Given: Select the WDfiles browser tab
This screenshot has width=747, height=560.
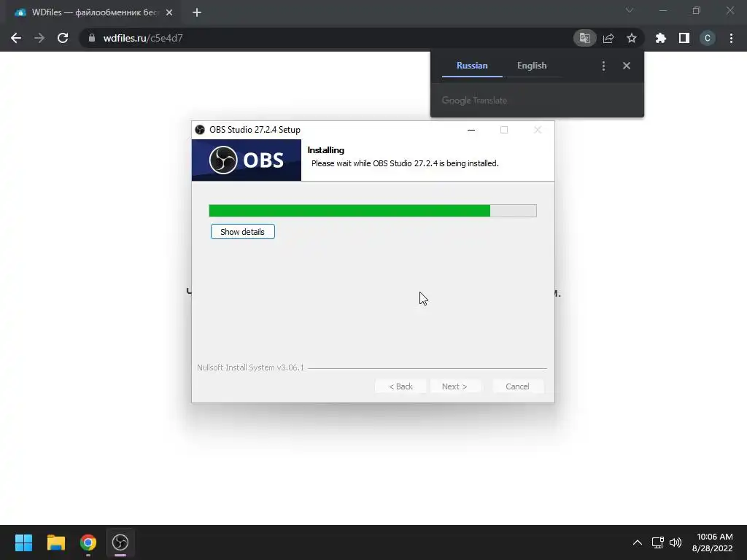Looking at the screenshot, I should (93, 12).
